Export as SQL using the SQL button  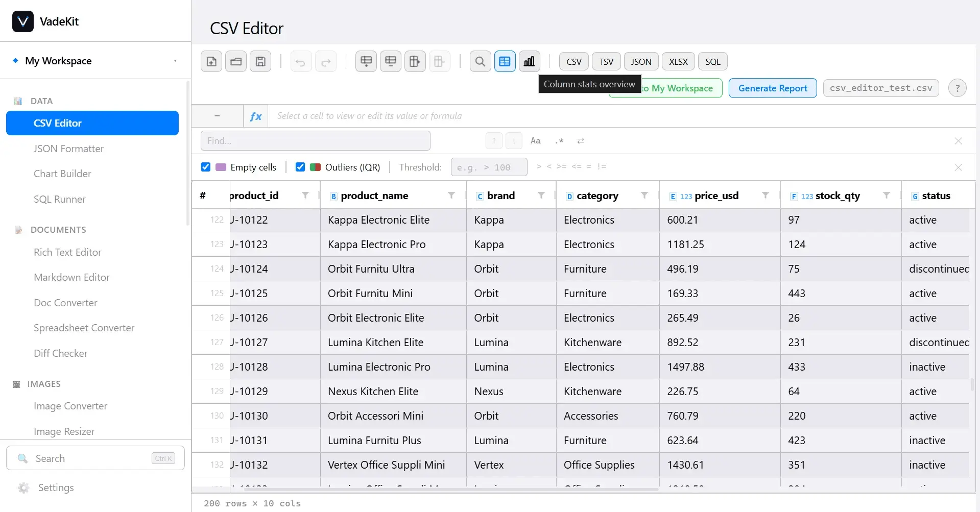tap(712, 62)
